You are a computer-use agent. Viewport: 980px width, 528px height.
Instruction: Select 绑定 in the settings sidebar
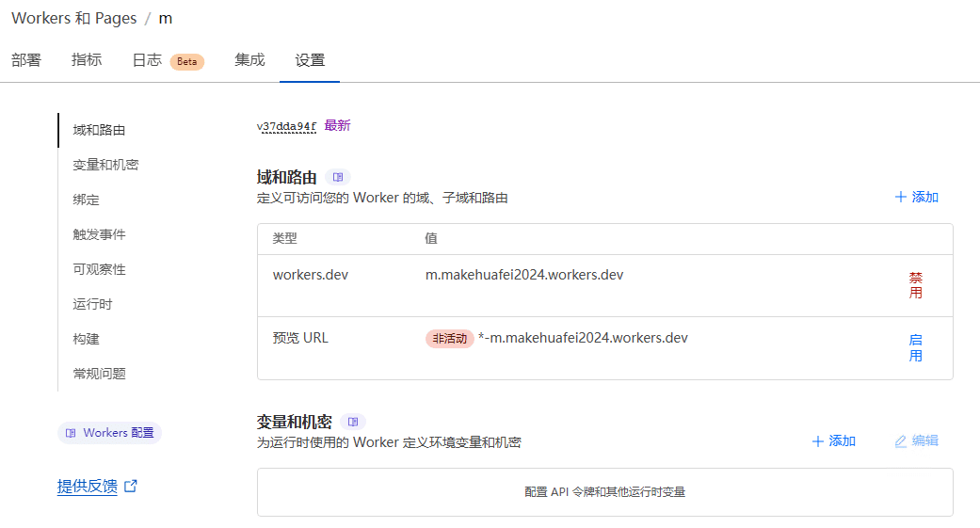(86, 200)
